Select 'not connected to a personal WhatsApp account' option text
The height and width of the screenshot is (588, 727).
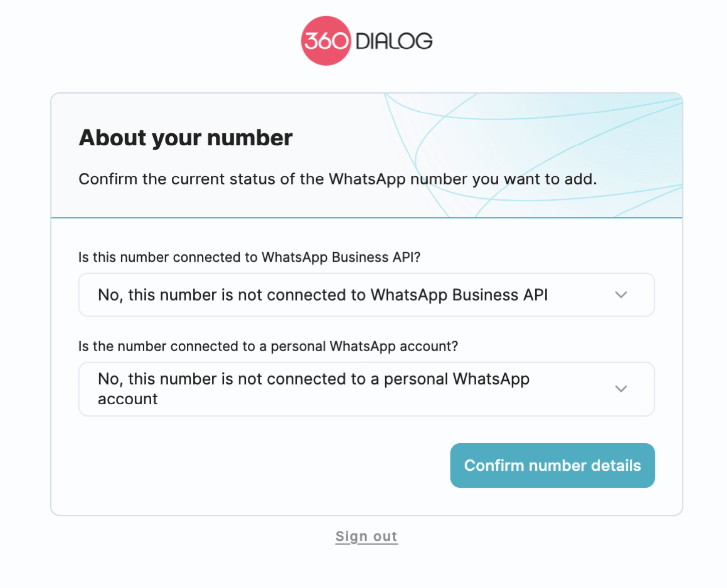(313, 389)
